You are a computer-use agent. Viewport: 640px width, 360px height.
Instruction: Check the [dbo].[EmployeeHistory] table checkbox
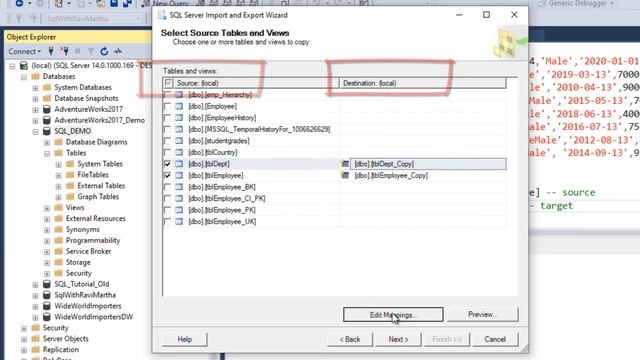(x=167, y=118)
